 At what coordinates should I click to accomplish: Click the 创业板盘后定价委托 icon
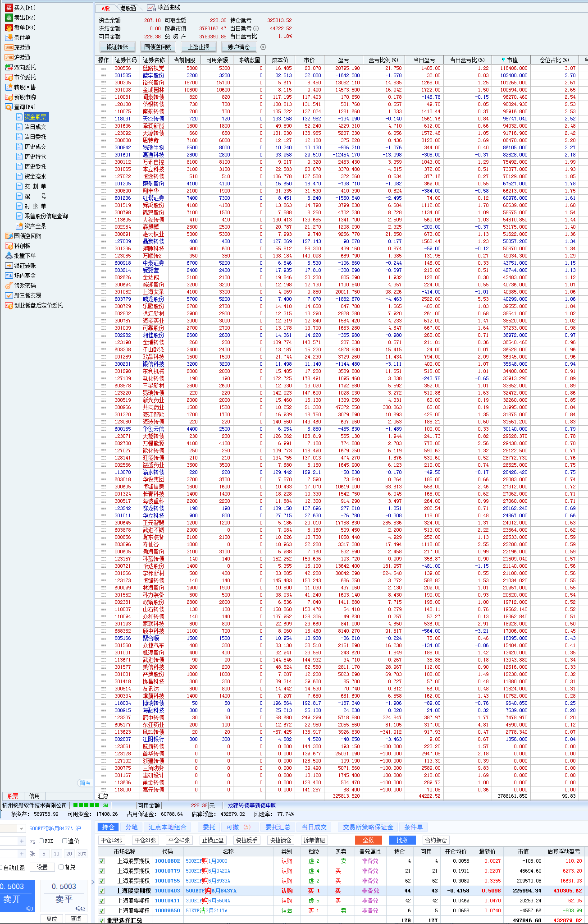coord(9,305)
